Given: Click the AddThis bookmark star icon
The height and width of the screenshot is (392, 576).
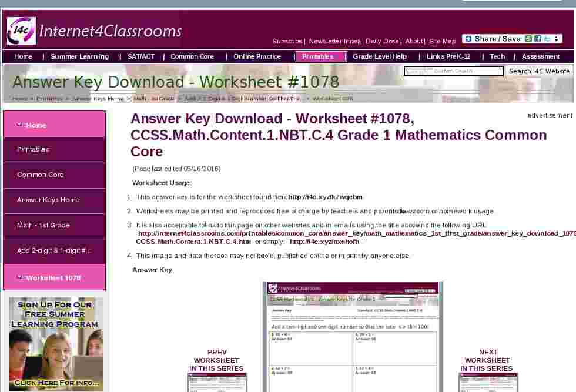Looking at the screenshot, I should [x=468, y=38].
